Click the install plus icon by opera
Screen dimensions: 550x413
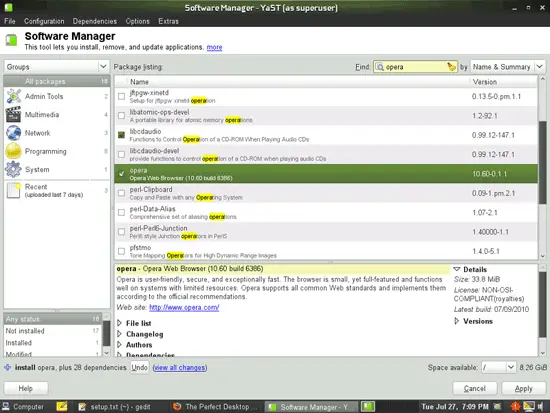[x=7, y=367]
